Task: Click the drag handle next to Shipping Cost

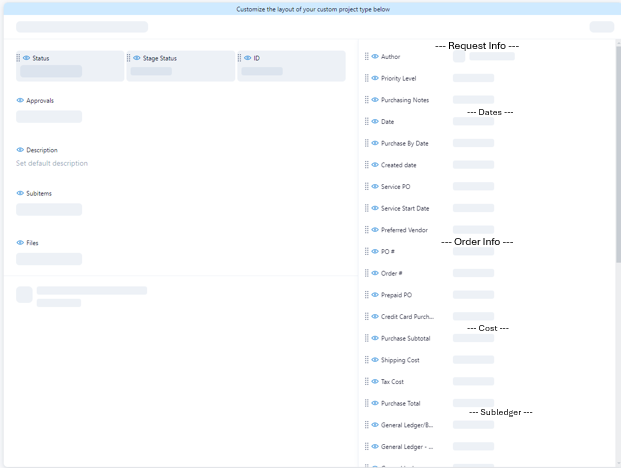Action: [367, 360]
